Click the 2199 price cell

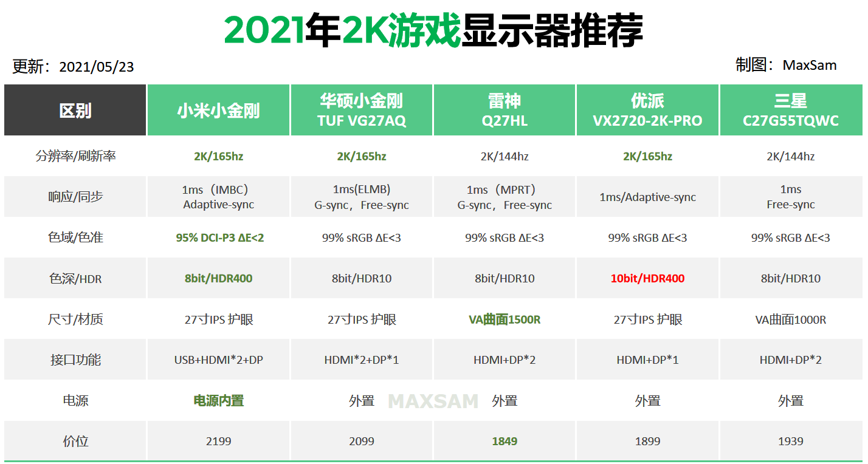click(219, 441)
